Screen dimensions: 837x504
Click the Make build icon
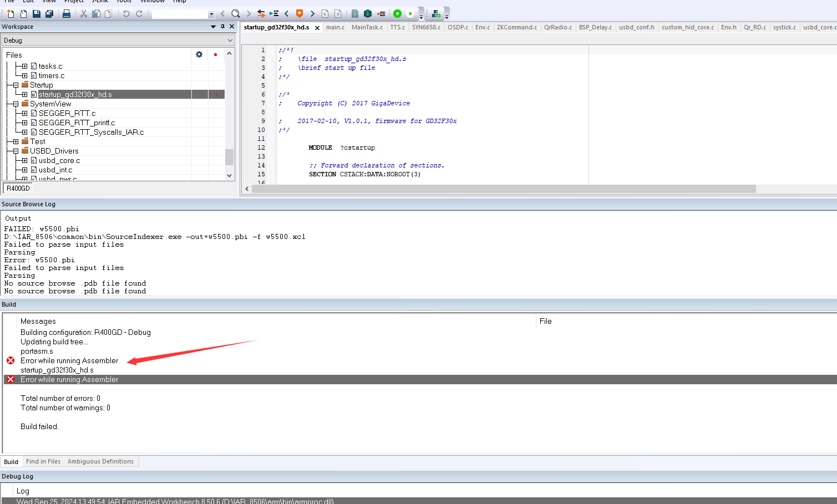tap(368, 14)
